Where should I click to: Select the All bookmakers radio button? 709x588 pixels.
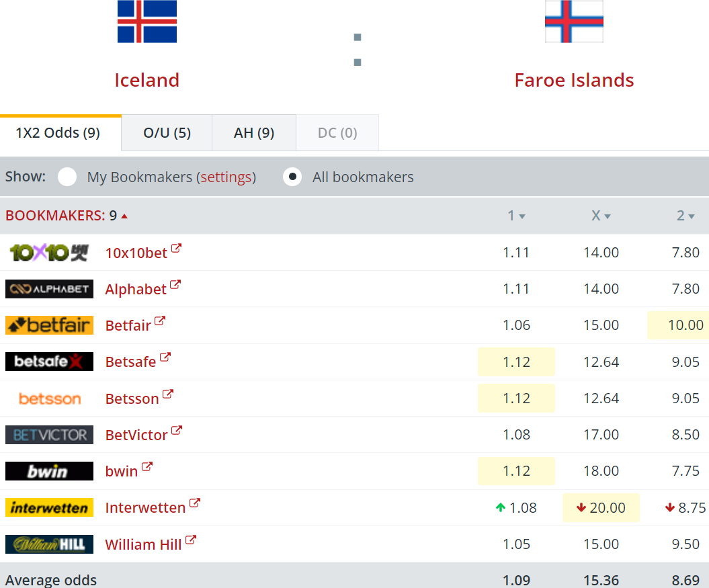coord(292,177)
